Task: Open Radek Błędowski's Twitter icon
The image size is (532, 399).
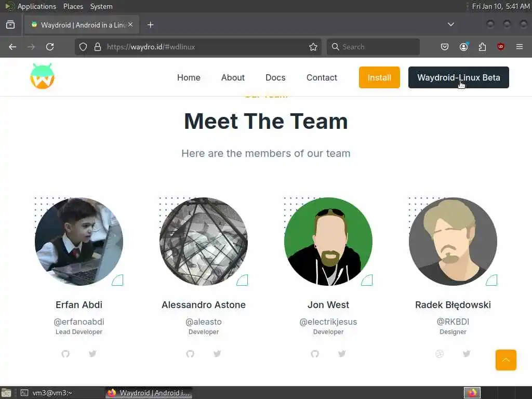Action: [467, 354]
